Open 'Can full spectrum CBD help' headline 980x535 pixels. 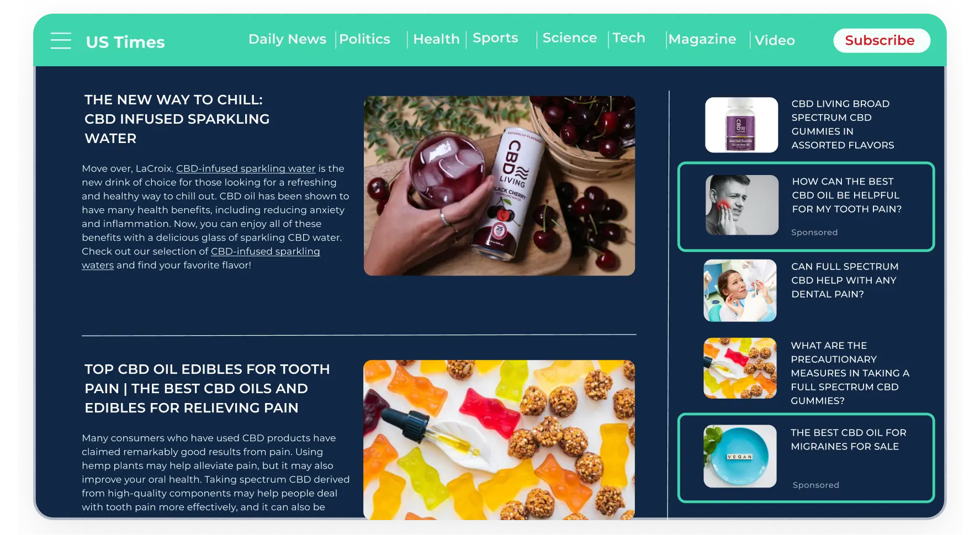(844, 280)
